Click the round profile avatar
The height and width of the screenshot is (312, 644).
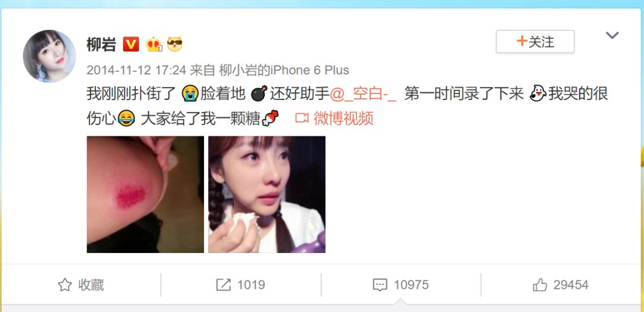click(49, 56)
